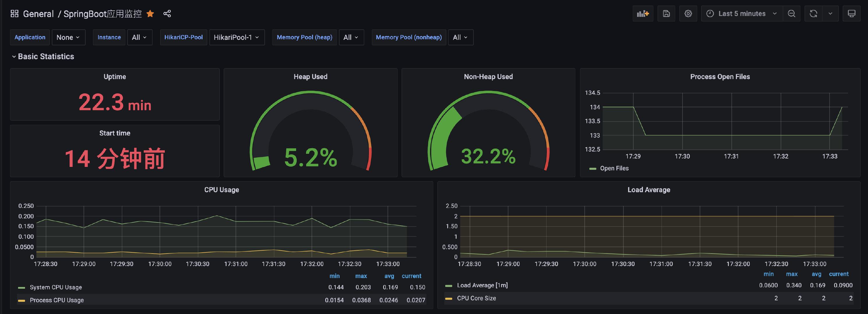Click the Add panel icon
Viewport: 868px width, 314px height.
tap(643, 14)
